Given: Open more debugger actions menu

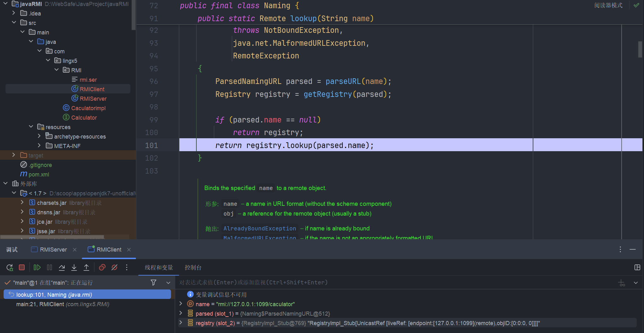Looking at the screenshot, I should [127, 268].
